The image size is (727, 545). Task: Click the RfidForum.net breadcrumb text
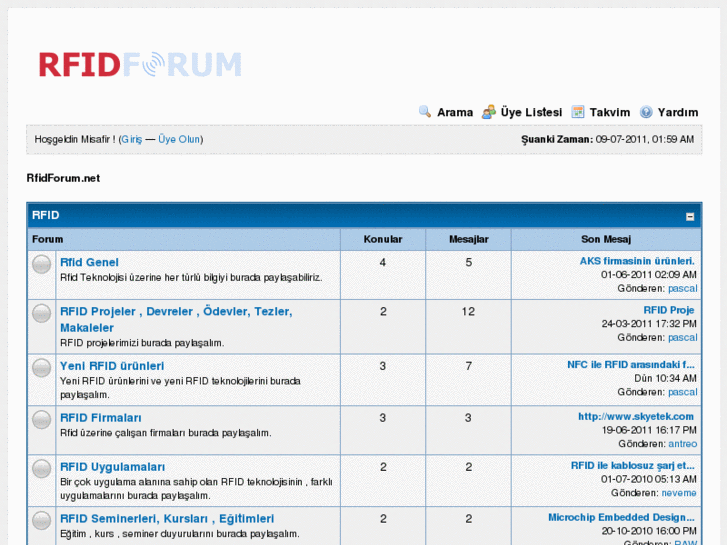(63, 178)
